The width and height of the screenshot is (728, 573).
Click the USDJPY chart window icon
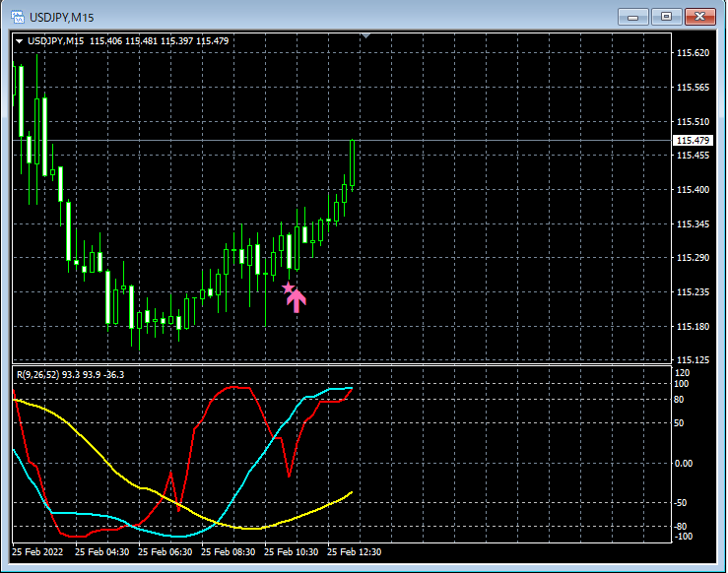pyautogui.click(x=17, y=17)
